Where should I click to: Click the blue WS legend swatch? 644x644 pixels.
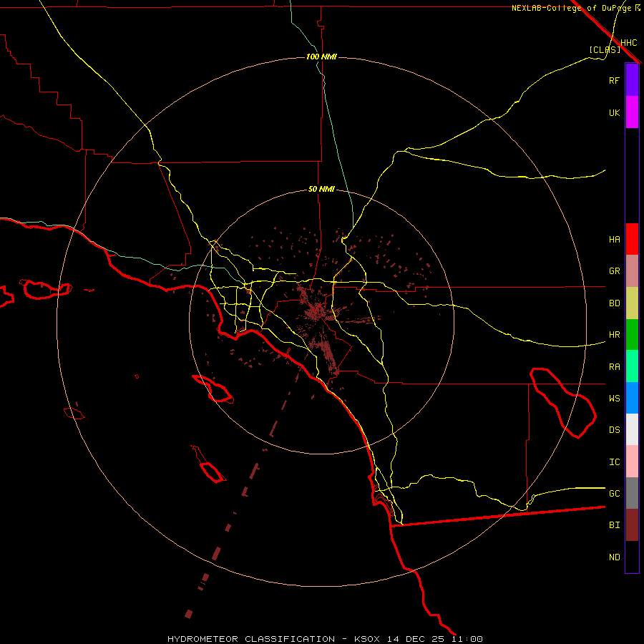coord(632,398)
